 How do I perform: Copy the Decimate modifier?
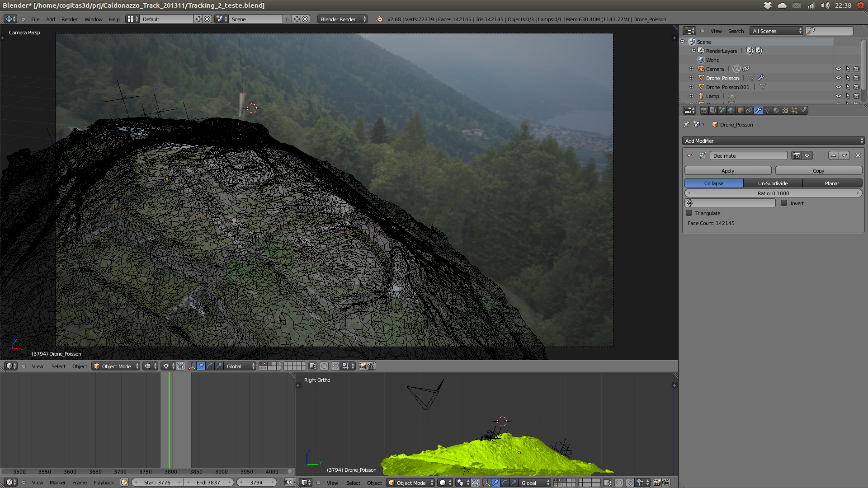pyautogui.click(x=818, y=171)
